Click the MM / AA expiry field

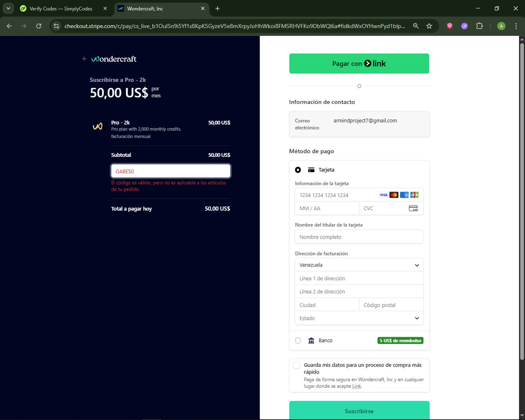click(327, 208)
